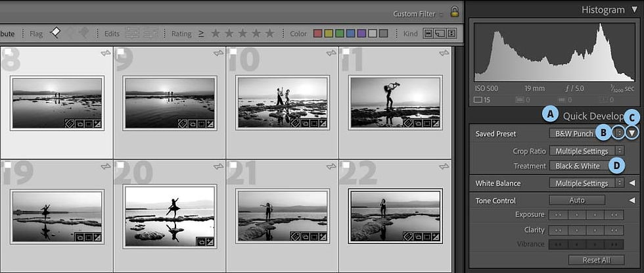Increase Exposure by large step

pyautogui.click(x=614, y=214)
